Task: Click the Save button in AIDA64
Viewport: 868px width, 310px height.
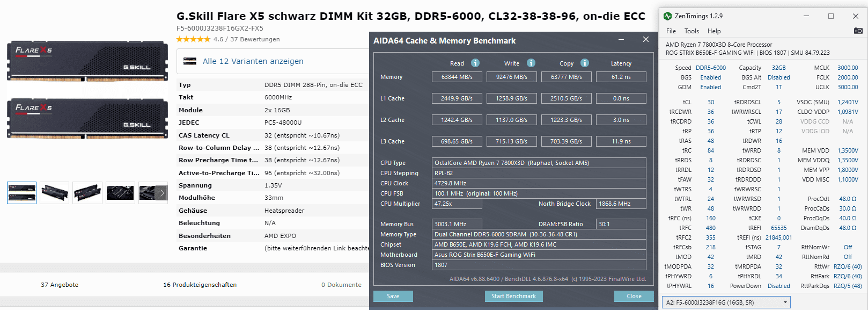Action: (393, 296)
